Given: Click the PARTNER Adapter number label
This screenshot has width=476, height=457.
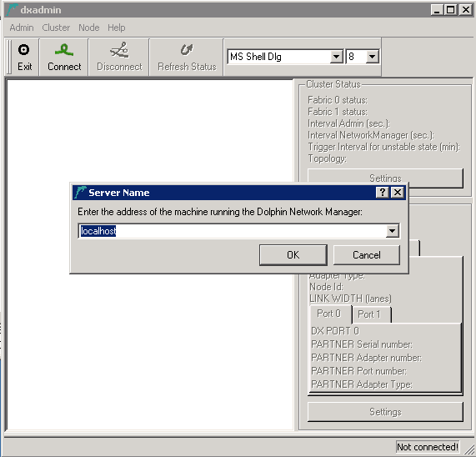Looking at the screenshot, I should tap(367, 358).
